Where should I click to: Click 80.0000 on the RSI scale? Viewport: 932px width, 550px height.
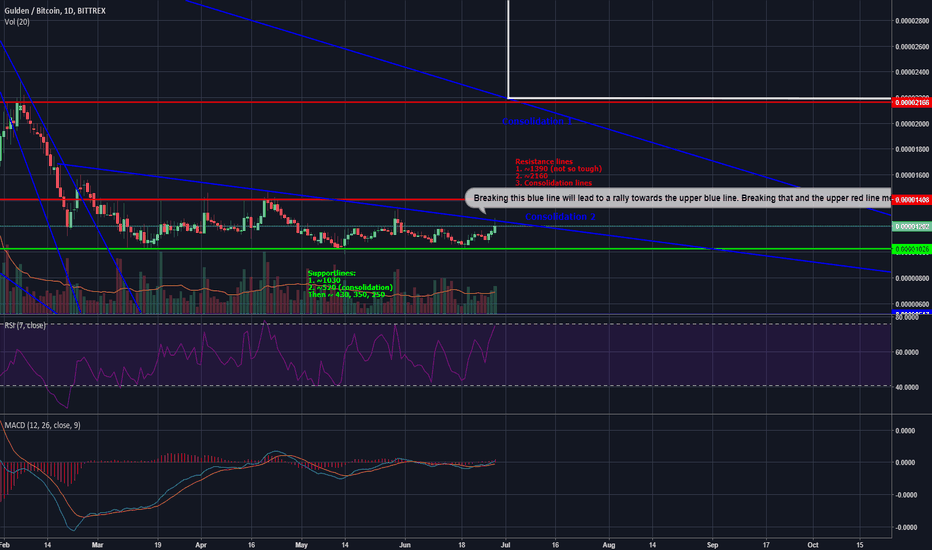click(907, 318)
